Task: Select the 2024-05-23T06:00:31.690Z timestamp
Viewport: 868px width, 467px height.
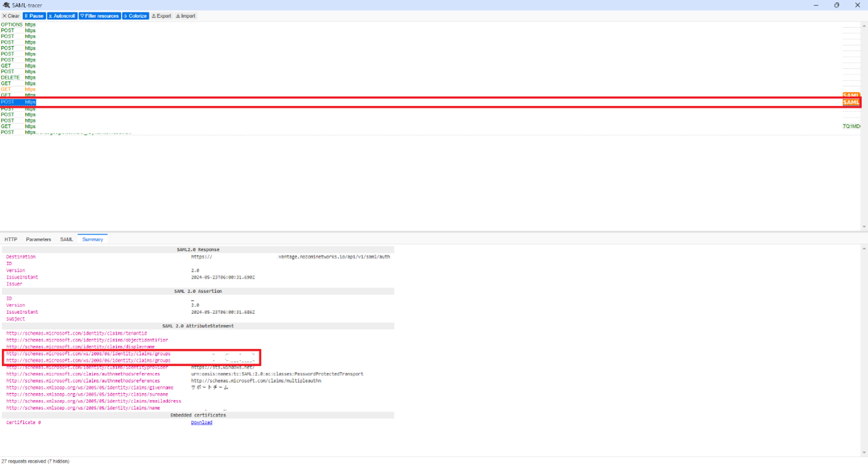Action: click(x=223, y=277)
